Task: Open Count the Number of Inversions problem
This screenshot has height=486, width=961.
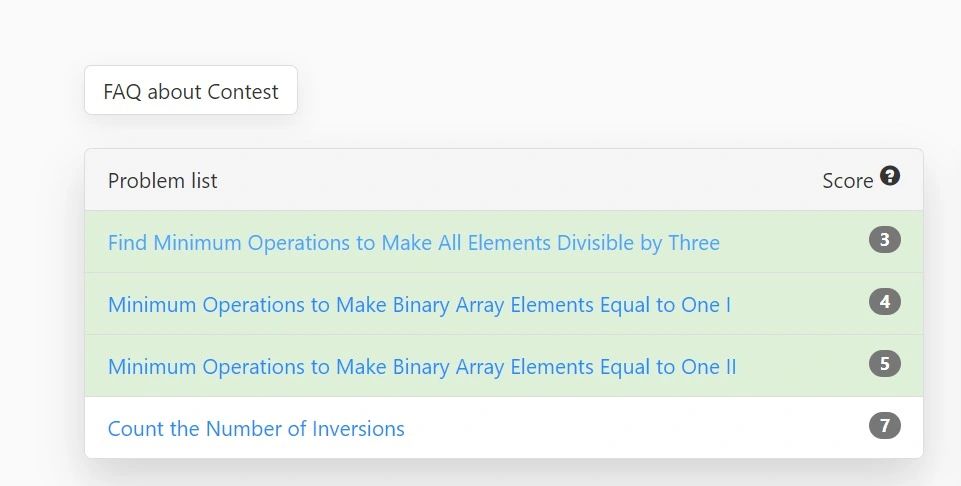Action: point(256,429)
